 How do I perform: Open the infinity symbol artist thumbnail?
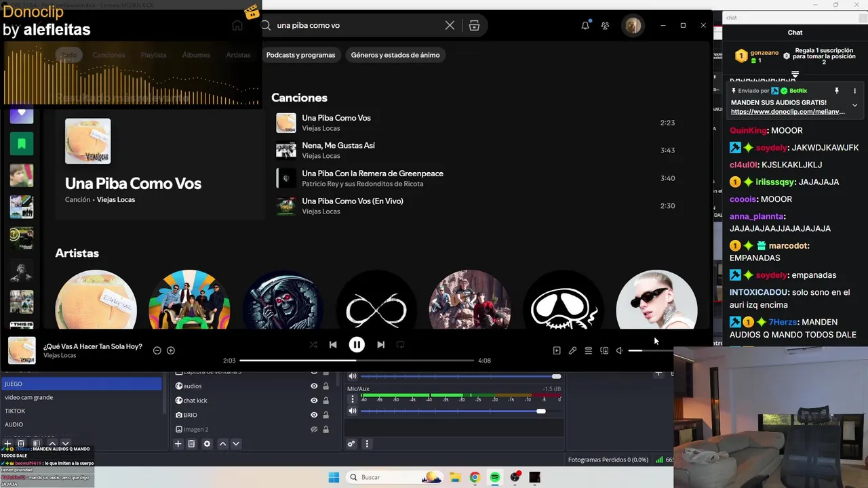(x=376, y=300)
